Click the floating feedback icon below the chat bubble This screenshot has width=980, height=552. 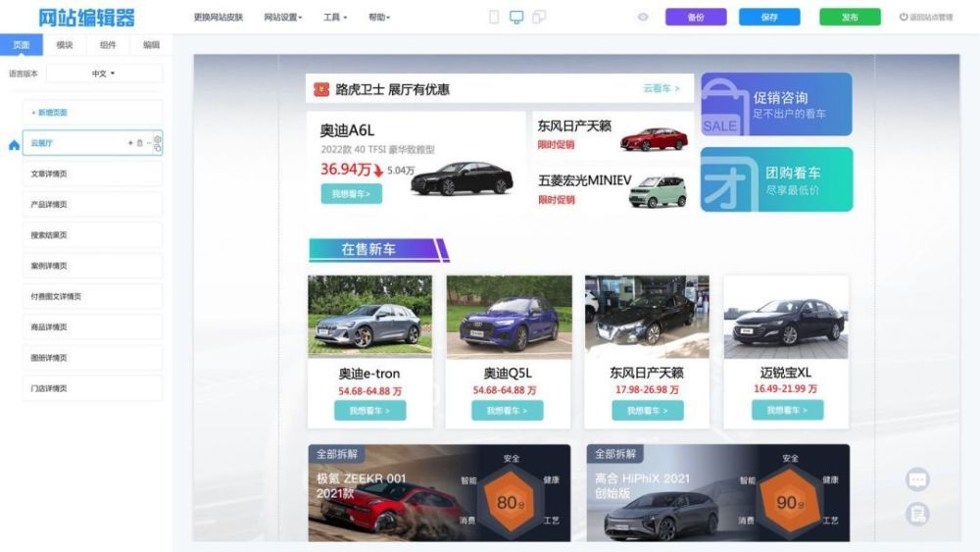coord(917,514)
